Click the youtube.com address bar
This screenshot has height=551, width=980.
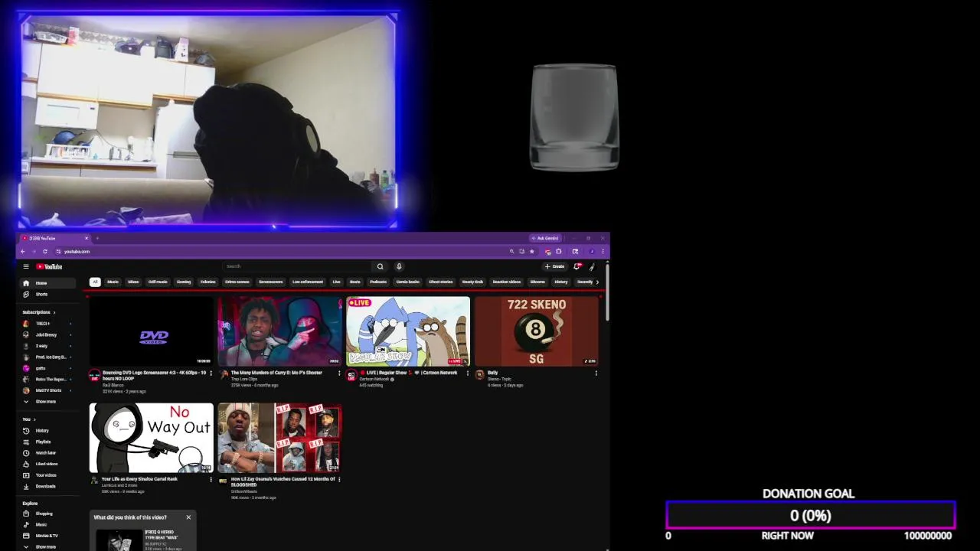283,251
